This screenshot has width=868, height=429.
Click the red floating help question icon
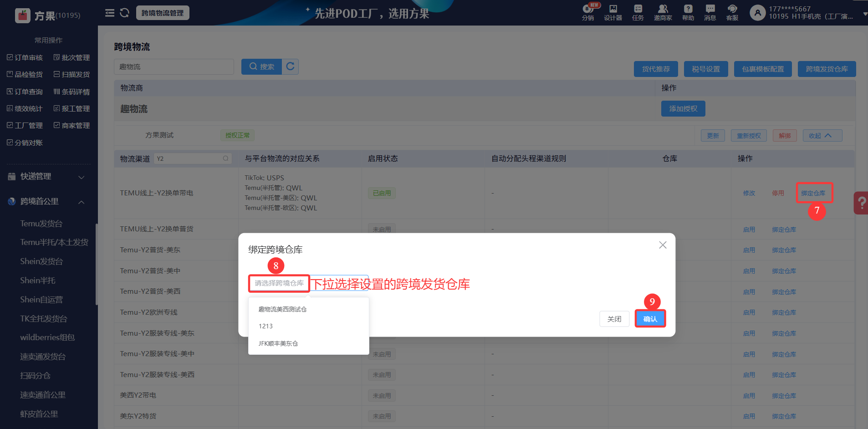pos(861,203)
